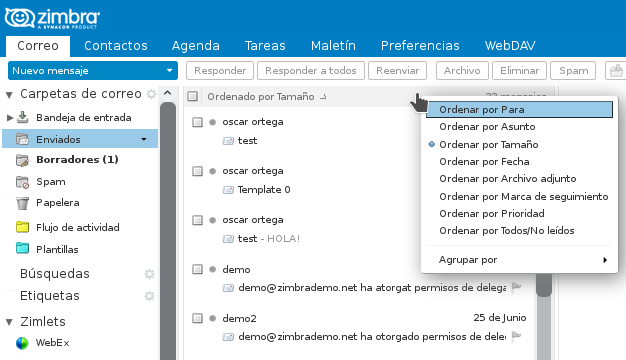Viewport: 626px width, 360px height.
Task: Select the Papelera trash icon
Action: click(x=22, y=203)
